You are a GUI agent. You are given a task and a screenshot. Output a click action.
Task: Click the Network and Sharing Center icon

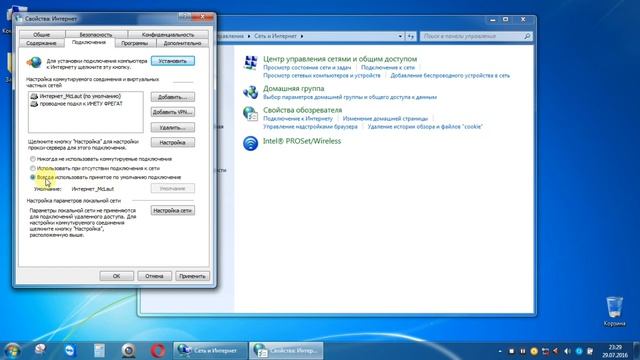click(x=250, y=63)
